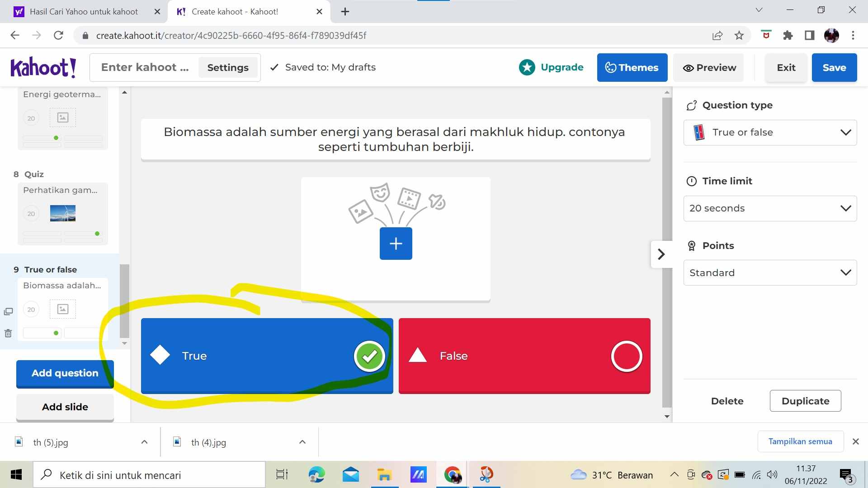This screenshot has height=488, width=868.
Task: Open Mail app from the taskbar
Action: pyautogui.click(x=351, y=474)
